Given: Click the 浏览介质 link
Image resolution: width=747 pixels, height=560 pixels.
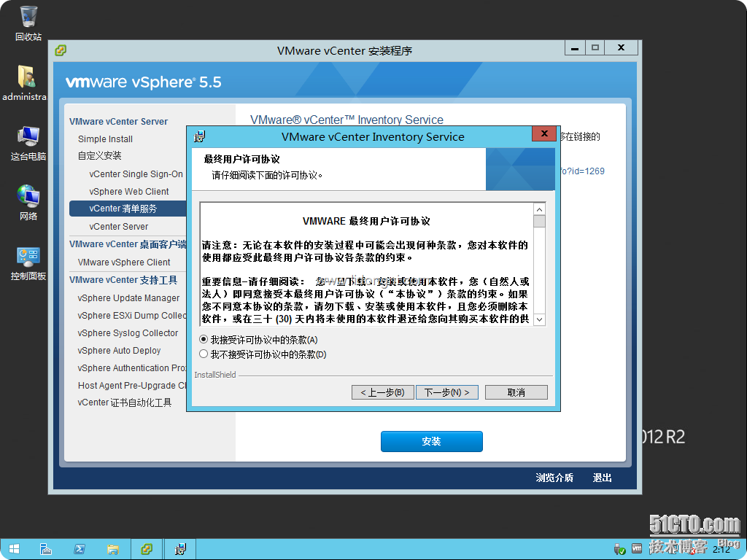Looking at the screenshot, I should click(554, 478).
